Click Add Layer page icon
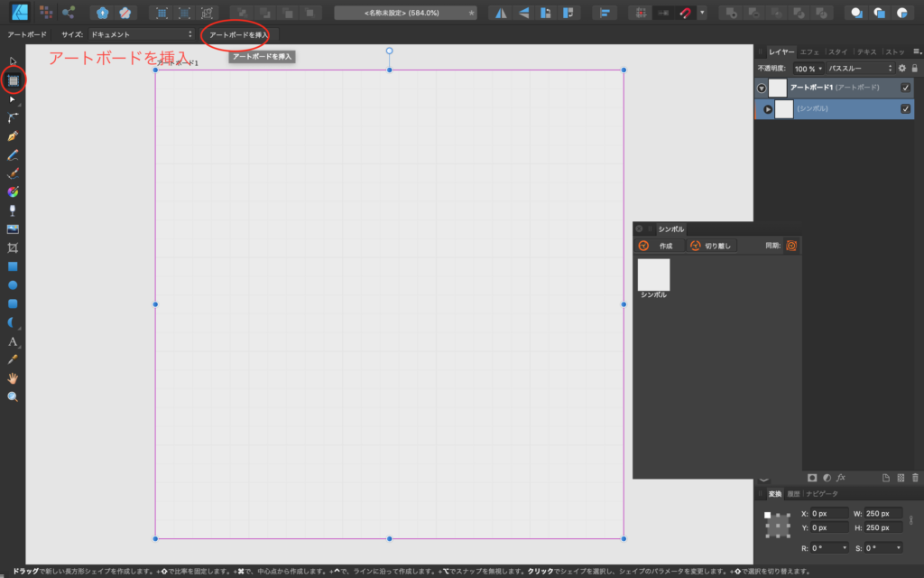Viewport: 924px width, 578px height. [x=886, y=478]
